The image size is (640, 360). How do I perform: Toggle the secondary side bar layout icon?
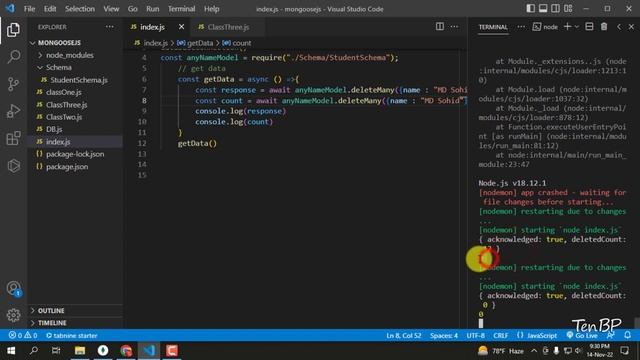tap(556, 8)
